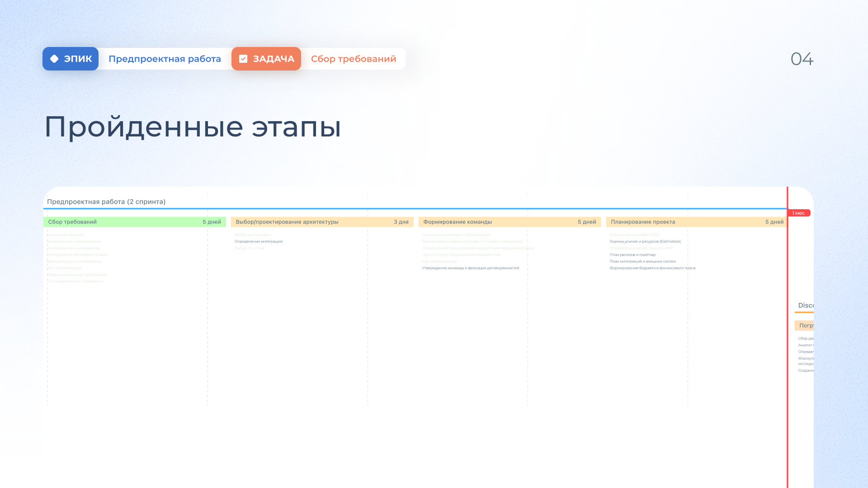The image size is (868, 488).
Task: Click 'Функциональные требования' task item
Action: tap(75, 261)
